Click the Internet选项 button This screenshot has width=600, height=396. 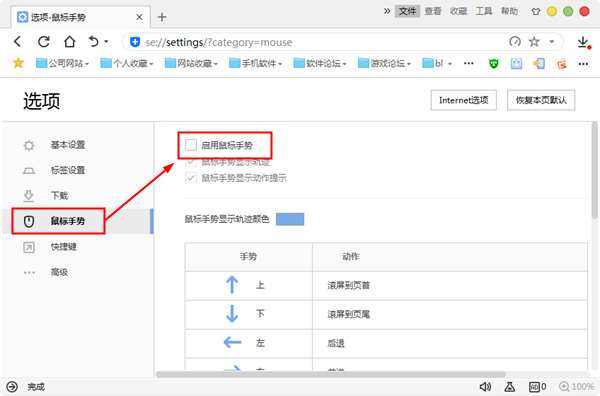point(463,100)
